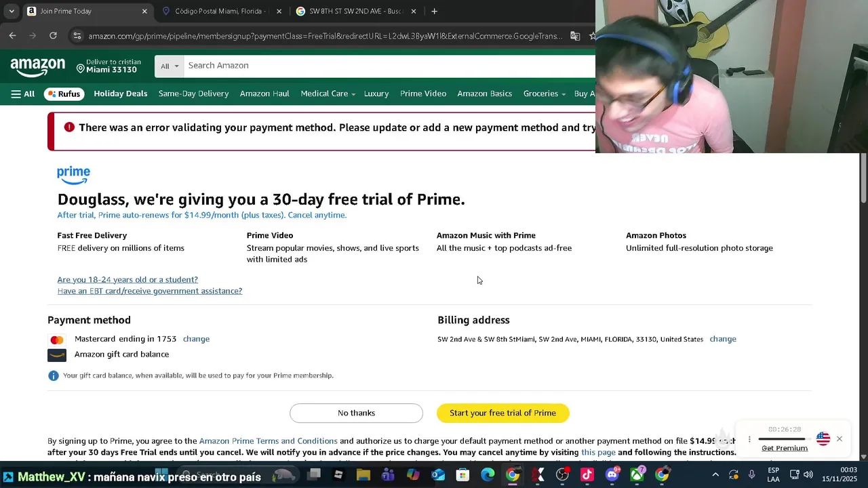Click the red error alert icon
Screen dimensions: 868x488
coord(69,127)
